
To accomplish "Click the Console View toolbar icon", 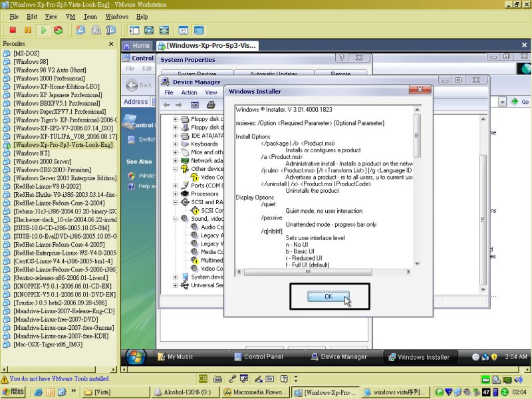I will 199,30.
